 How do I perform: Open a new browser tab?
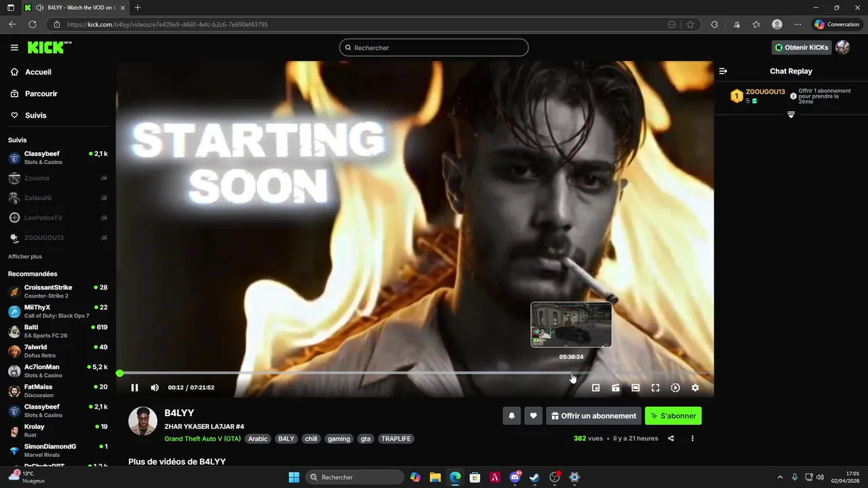point(138,7)
